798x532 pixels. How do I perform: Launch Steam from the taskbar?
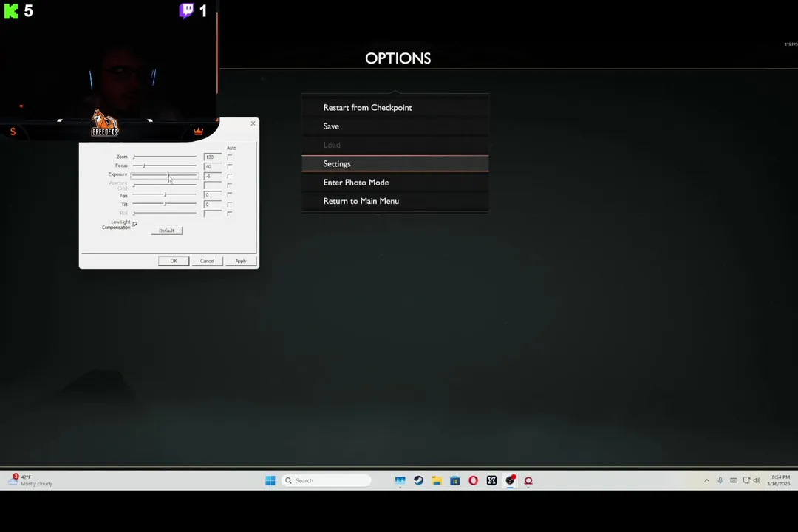pos(418,480)
